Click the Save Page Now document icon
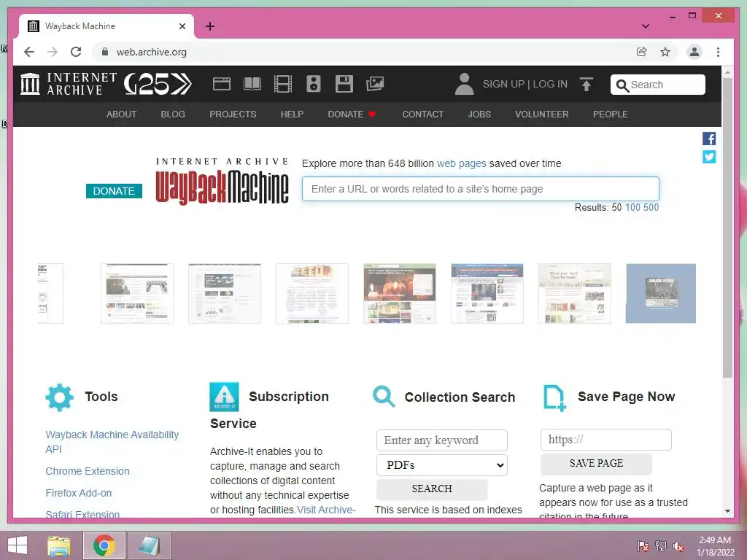The height and width of the screenshot is (560, 747). (x=554, y=397)
